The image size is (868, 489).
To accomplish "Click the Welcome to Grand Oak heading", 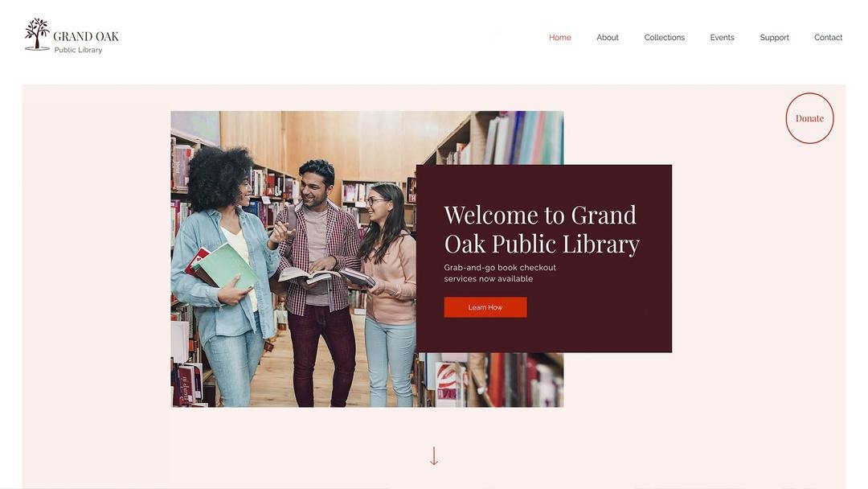I will click(542, 229).
